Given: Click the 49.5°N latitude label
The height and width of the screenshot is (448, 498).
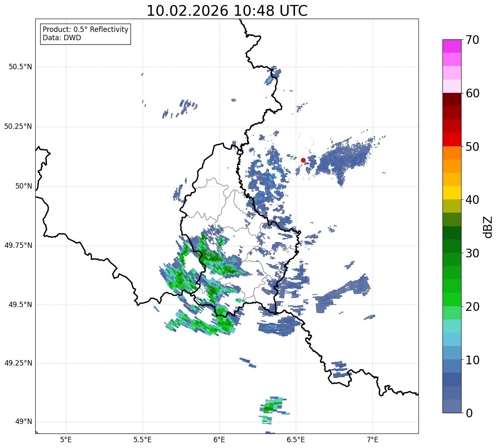Looking at the screenshot, I should pyautogui.click(x=20, y=305).
